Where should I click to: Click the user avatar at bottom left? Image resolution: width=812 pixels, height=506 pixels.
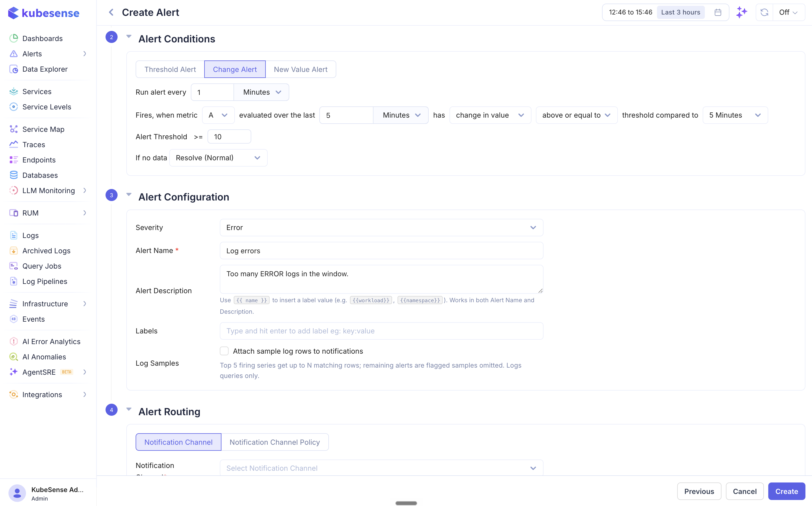tap(17, 493)
